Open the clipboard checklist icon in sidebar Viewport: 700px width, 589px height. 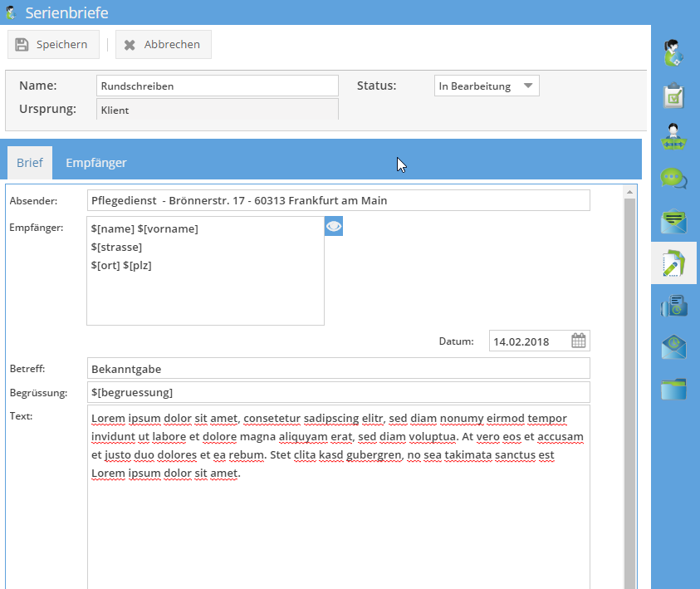tap(673, 96)
